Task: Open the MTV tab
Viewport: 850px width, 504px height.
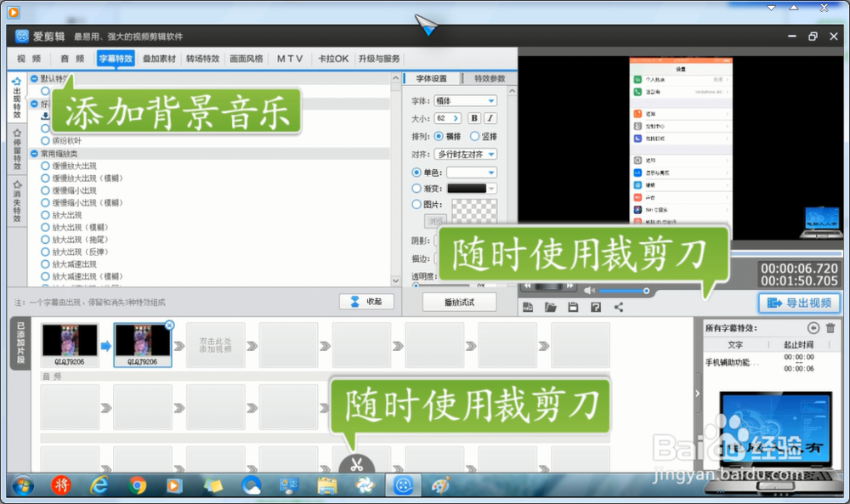Action: (x=290, y=59)
